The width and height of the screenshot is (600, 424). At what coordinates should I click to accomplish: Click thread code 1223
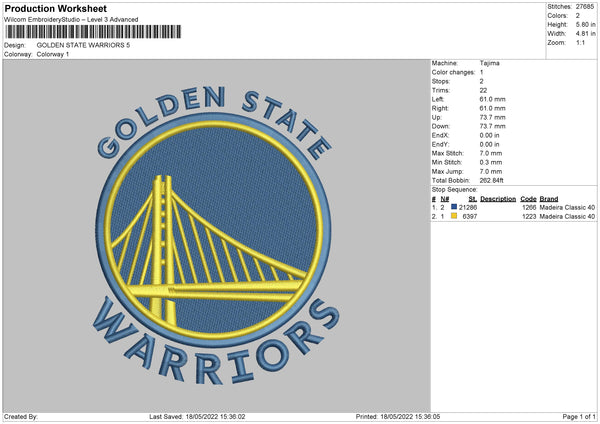coord(529,217)
